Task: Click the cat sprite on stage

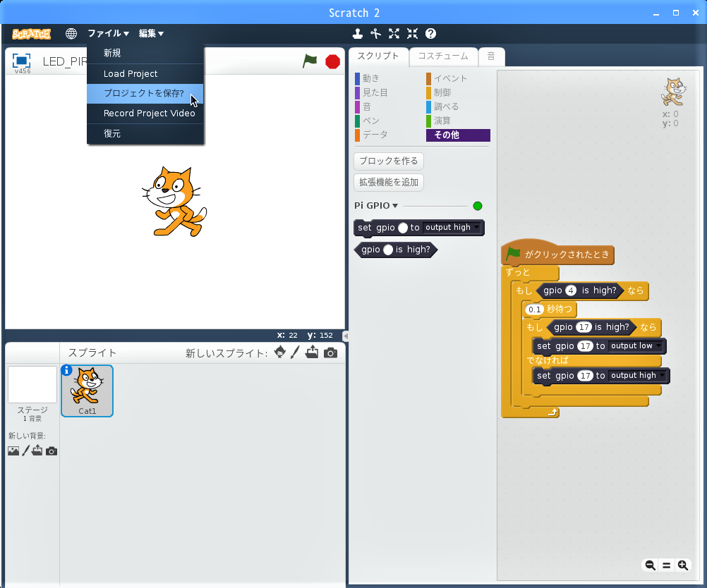Action: tap(174, 202)
